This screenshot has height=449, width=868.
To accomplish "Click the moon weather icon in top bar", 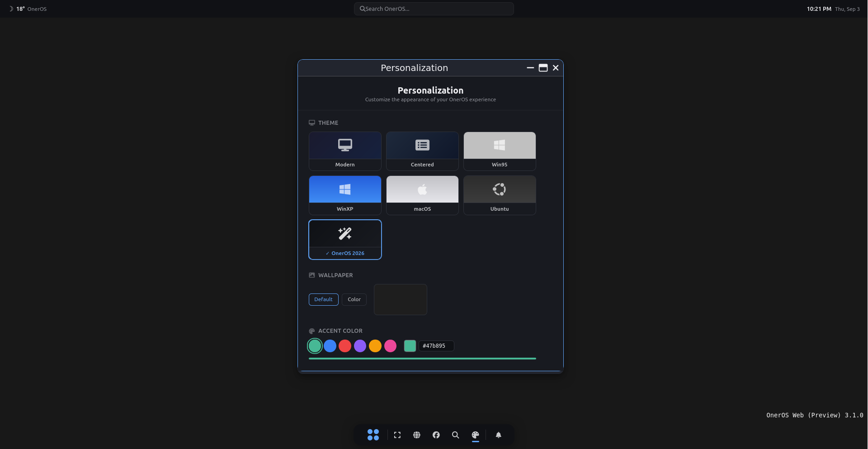I will 11,9.
